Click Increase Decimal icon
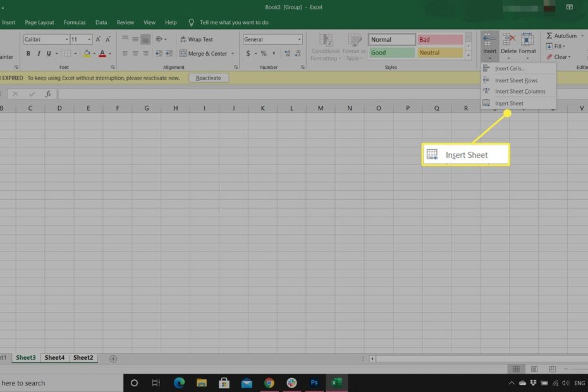588x392 pixels. [x=287, y=54]
